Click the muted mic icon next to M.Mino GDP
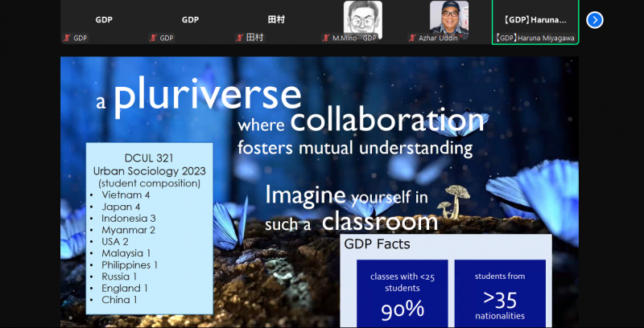Viewport: 644px width, 328px height. tap(326, 38)
